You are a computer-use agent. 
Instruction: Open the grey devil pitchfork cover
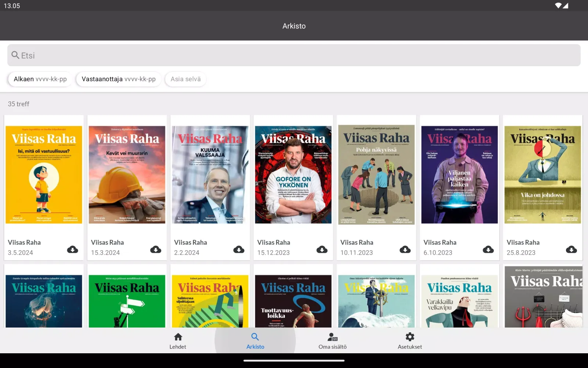(x=543, y=297)
